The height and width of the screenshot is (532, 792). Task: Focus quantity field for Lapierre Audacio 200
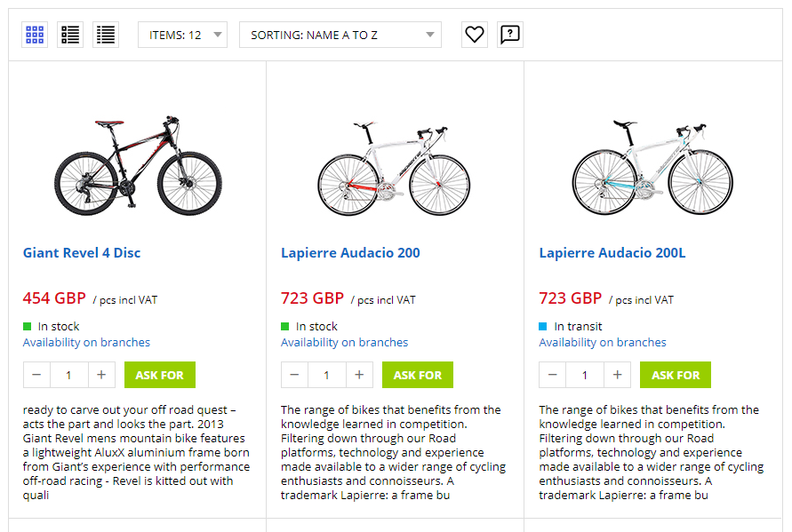326,375
